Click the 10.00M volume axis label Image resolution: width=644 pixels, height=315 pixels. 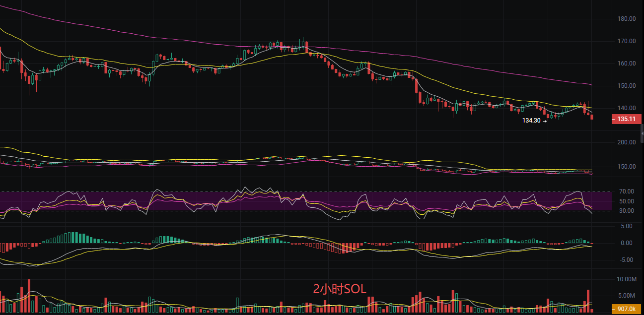626,279
